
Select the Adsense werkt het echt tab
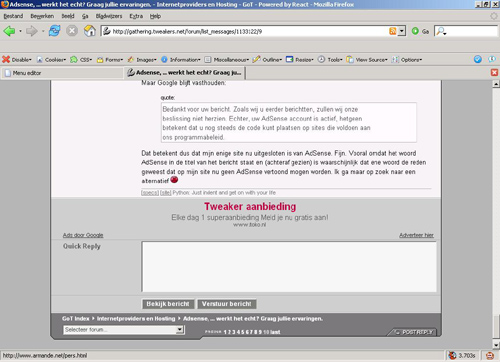[x=185, y=73]
